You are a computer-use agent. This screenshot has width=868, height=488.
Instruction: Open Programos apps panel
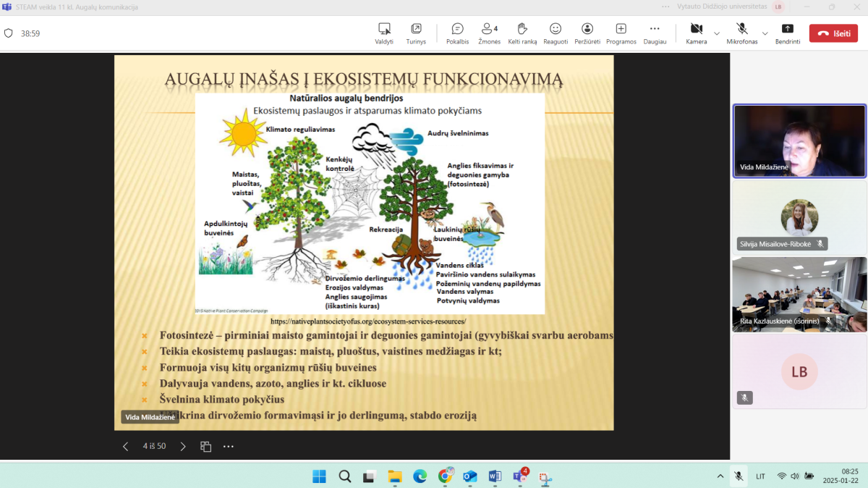pos(621,33)
